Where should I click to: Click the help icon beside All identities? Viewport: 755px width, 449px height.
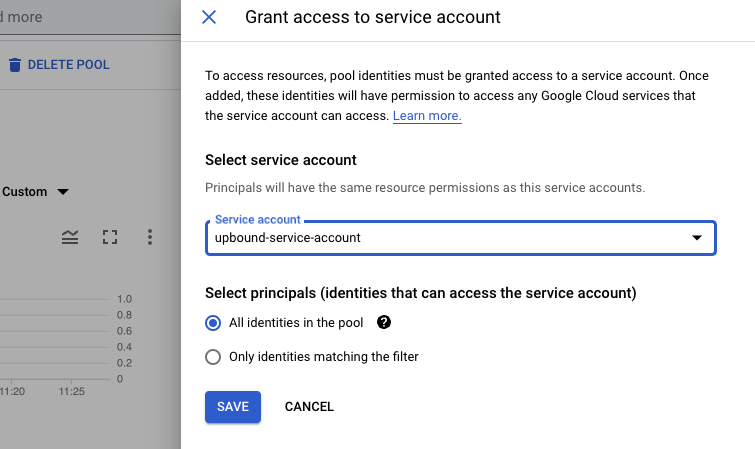pyautogui.click(x=383, y=323)
